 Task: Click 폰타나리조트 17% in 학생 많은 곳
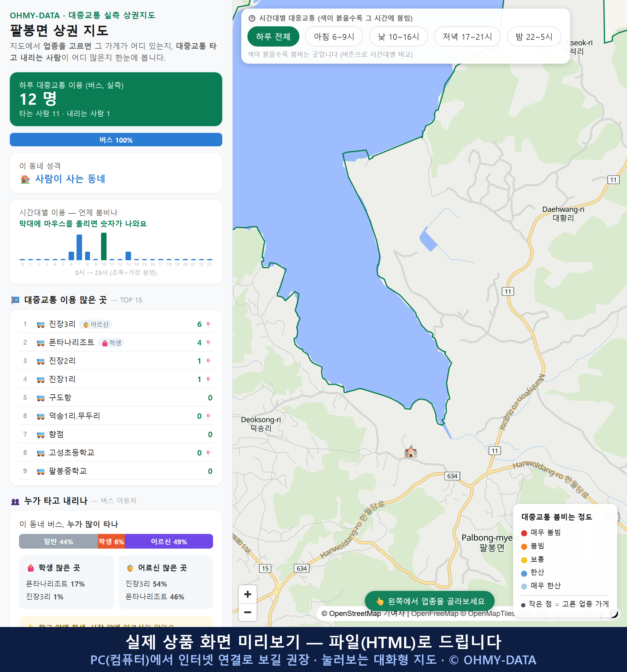click(55, 584)
